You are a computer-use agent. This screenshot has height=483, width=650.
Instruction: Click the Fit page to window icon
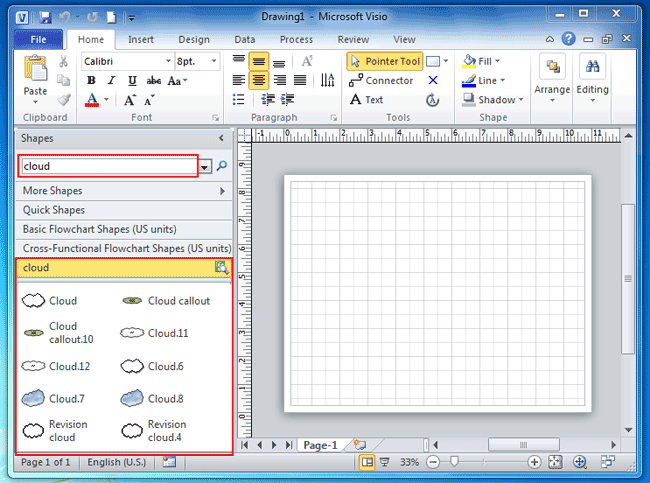[555, 462]
